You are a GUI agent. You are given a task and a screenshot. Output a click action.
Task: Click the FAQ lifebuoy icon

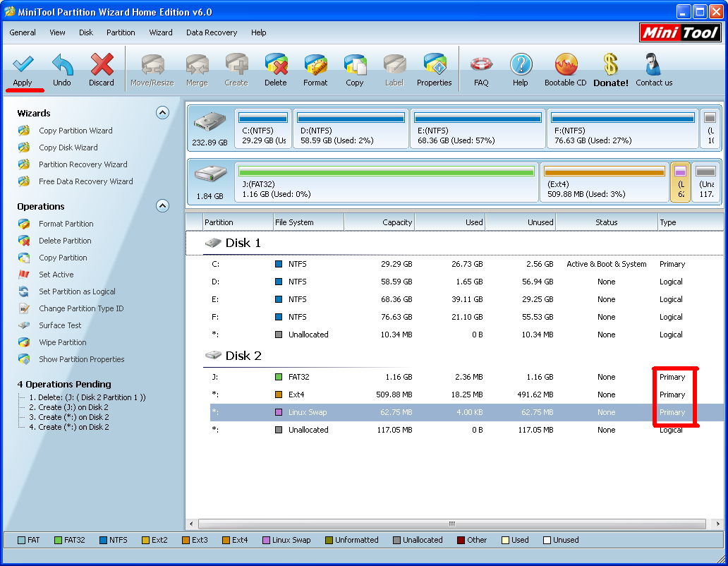click(x=481, y=66)
